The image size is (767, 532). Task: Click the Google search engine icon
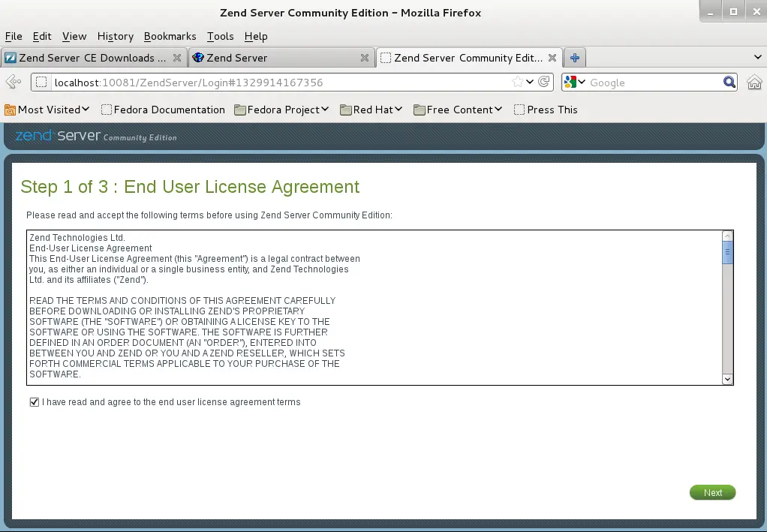(570, 82)
